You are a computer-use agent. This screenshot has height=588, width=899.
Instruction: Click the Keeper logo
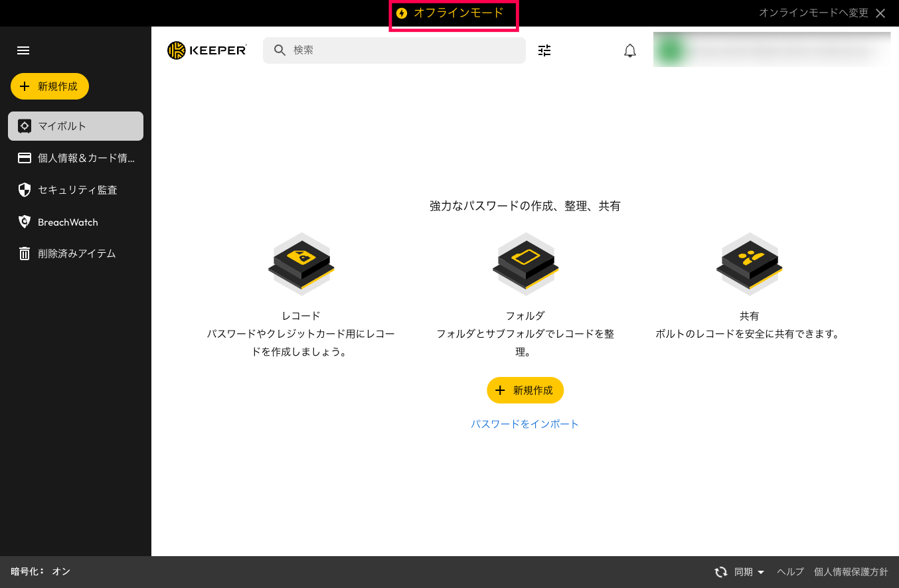(207, 50)
